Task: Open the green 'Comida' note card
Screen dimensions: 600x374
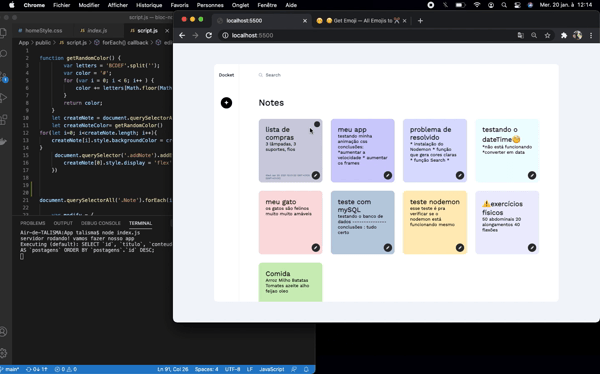Action: [290, 282]
